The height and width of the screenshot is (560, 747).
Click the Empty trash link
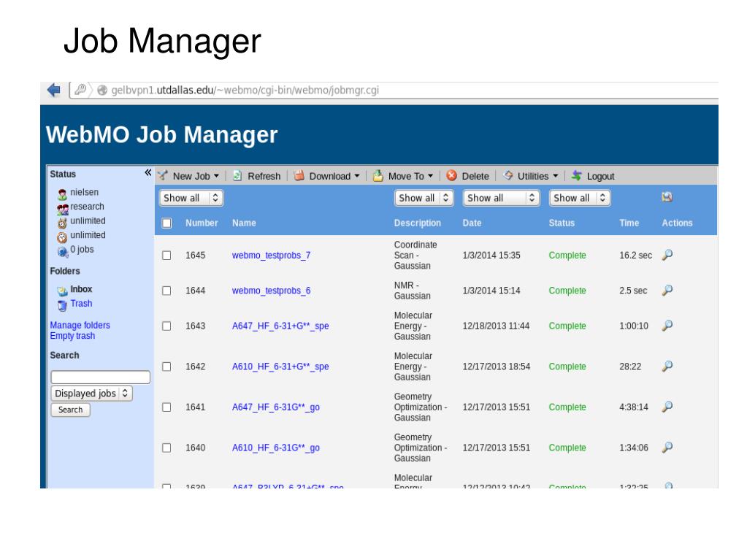point(72,336)
